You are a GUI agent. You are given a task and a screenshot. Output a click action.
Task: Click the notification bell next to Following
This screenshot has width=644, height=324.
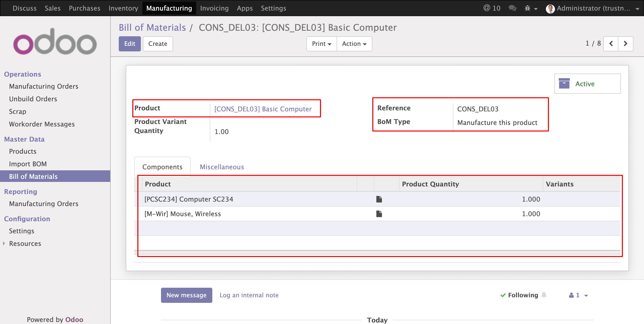click(x=544, y=295)
